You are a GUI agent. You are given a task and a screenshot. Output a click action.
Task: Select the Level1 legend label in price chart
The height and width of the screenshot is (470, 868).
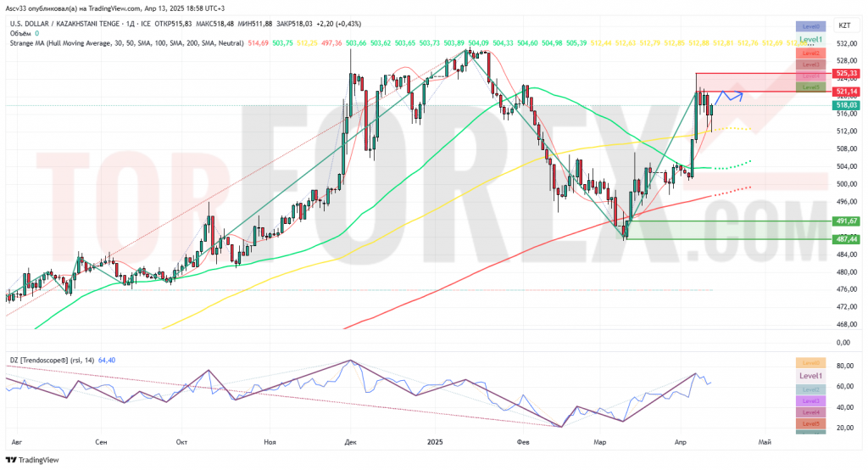click(x=810, y=39)
